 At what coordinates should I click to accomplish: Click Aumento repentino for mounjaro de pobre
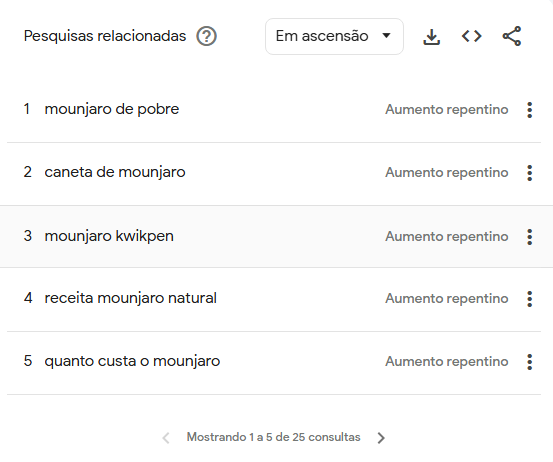point(446,110)
